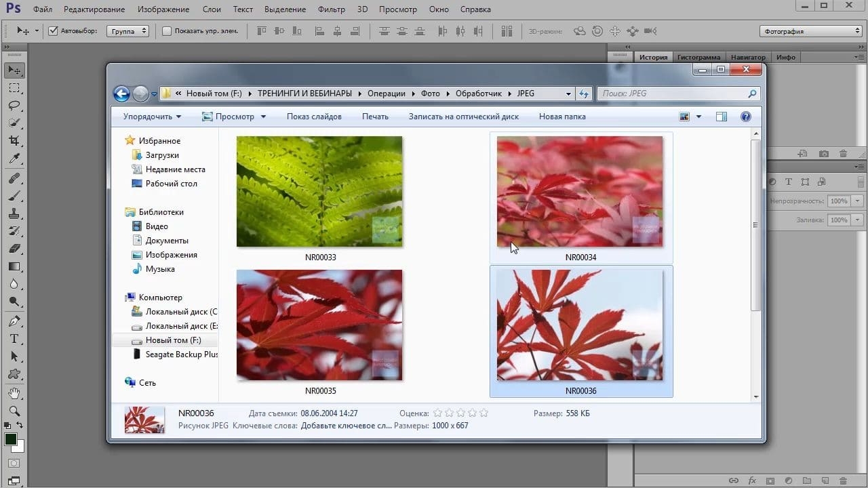The image size is (868, 488).
Task: Select the Brush tool
Action: (14, 196)
